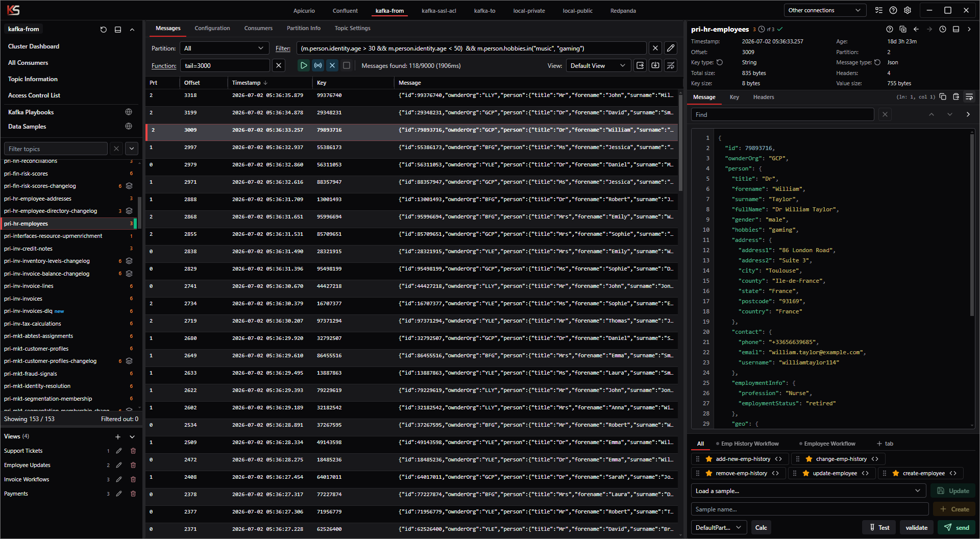980x539 pixels.
Task: Delete the Payments view
Action: [x=133, y=494]
